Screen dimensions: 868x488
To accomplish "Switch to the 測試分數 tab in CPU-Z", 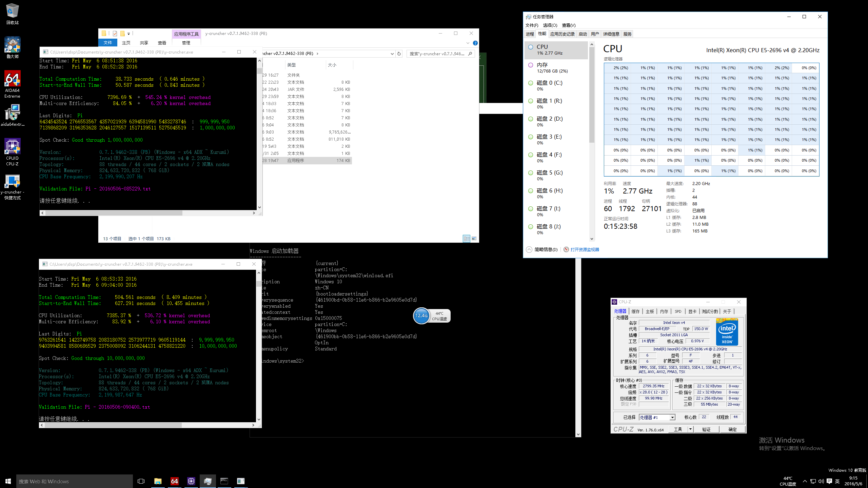I will (710, 311).
